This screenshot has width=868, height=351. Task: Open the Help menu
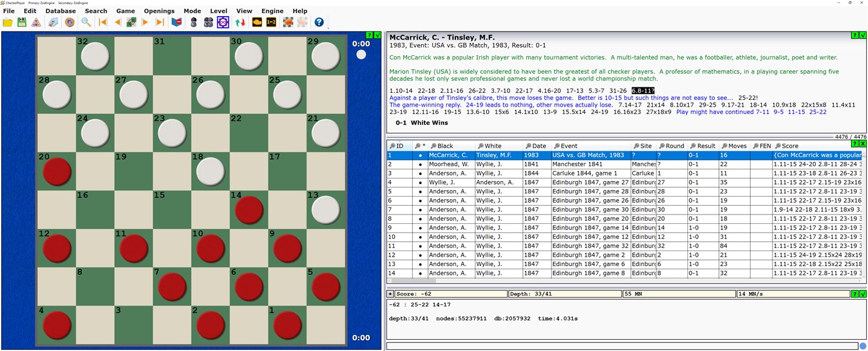click(x=300, y=11)
